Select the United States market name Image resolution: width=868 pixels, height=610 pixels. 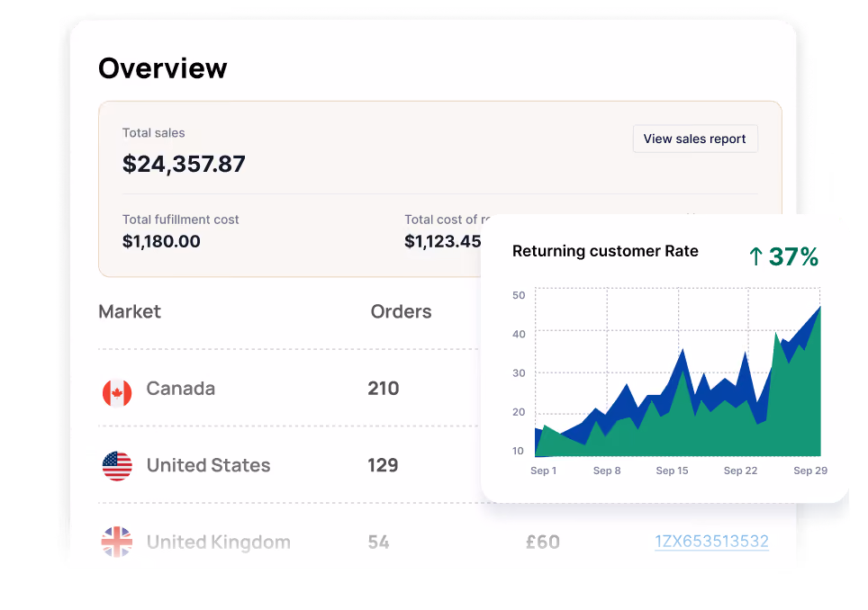click(208, 465)
